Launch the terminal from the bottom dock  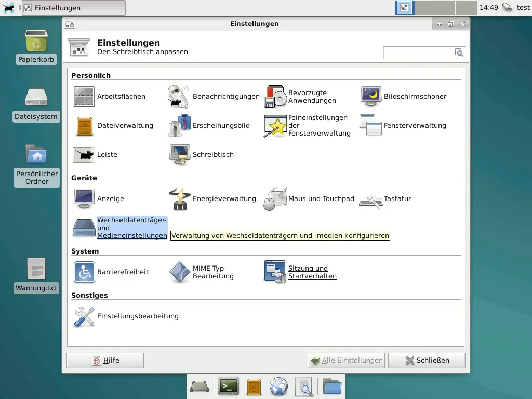click(x=228, y=387)
